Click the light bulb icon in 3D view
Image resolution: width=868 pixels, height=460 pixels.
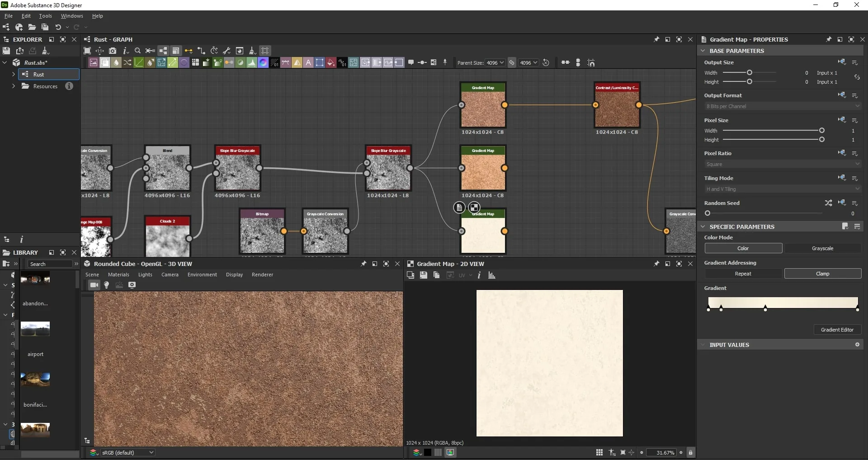pos(107,285)
